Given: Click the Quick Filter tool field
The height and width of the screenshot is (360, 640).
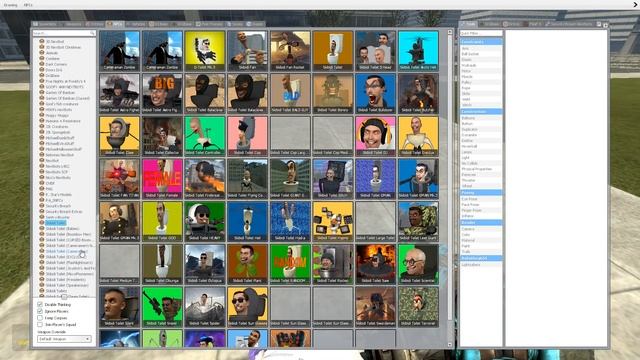Looking at the screenshot, I should [x=481, y=33].
